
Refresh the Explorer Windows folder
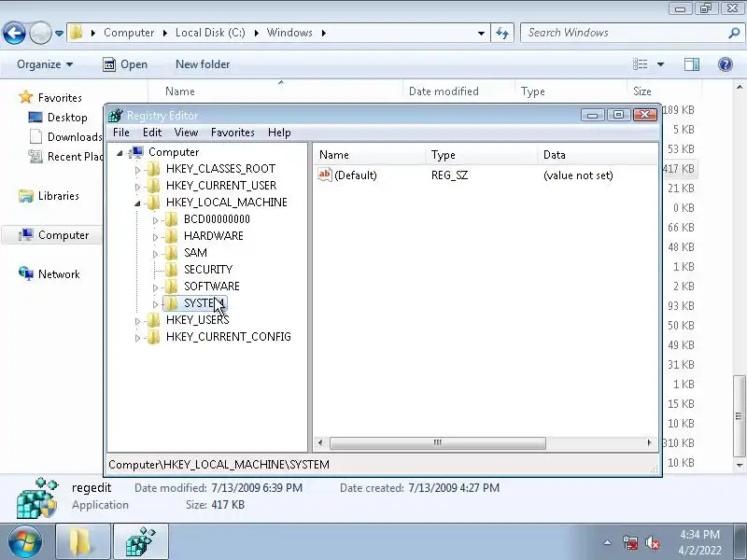(502, 33)
